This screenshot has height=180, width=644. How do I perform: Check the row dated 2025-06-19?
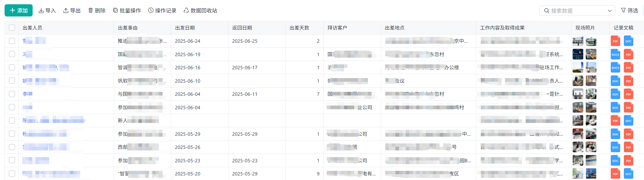(12, 54)
